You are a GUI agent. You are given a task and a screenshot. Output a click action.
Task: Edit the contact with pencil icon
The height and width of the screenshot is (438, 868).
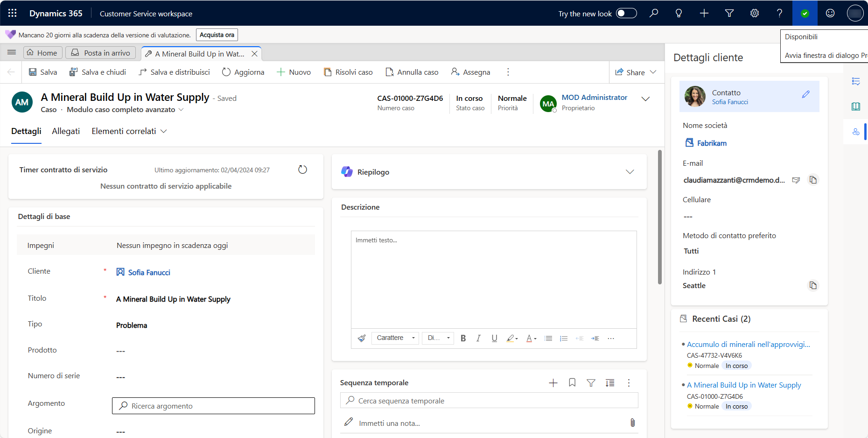point(806,94)
